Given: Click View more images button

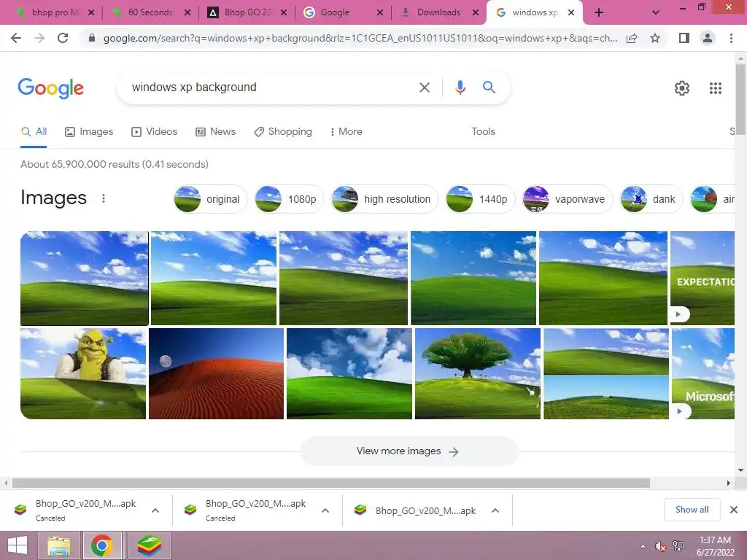Looking at the screenshot, I should point(409,451).
